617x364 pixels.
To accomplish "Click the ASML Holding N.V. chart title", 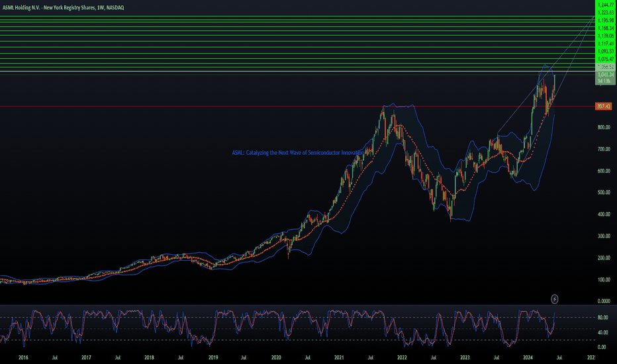I will pyautogui.click(x=63, y=7).
